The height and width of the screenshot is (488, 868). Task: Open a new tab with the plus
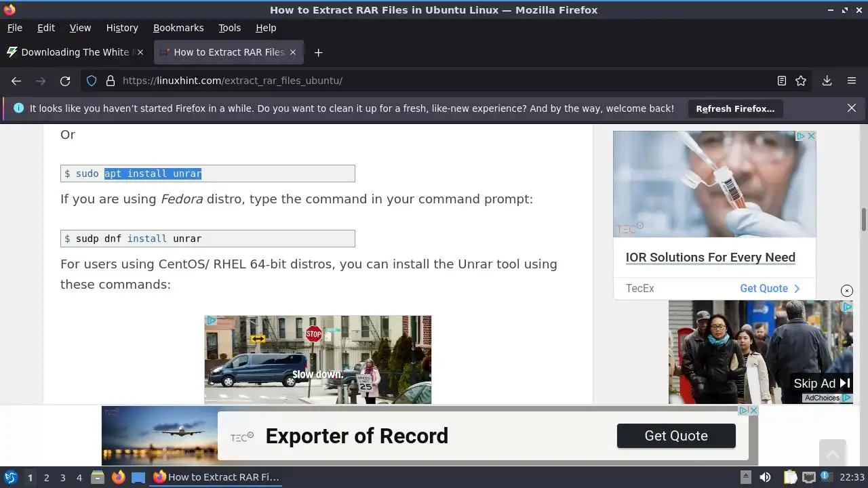318,52
